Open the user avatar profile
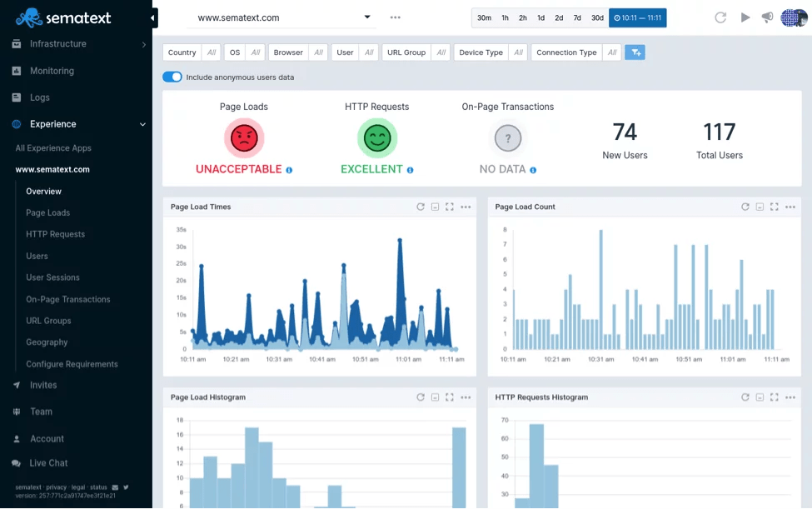Viewport: 812px width, 509px height. click(794, 17)
